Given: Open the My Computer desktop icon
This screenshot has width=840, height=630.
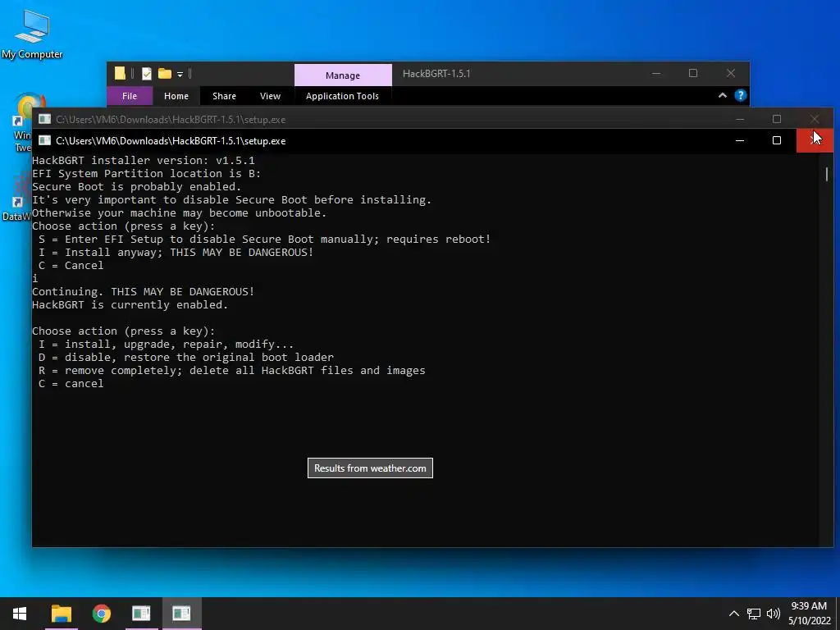Looking at the screenshot, I should click(x=32, y=34).
